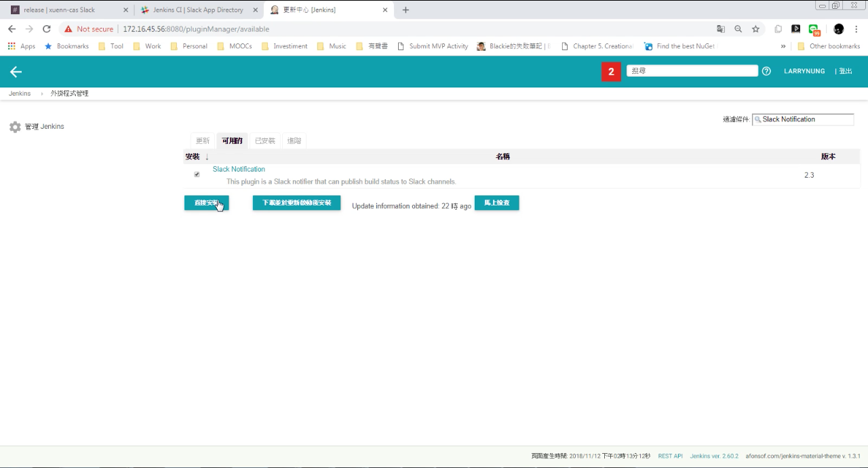
Task: Click the browser address bar URL
Action: 196,29
